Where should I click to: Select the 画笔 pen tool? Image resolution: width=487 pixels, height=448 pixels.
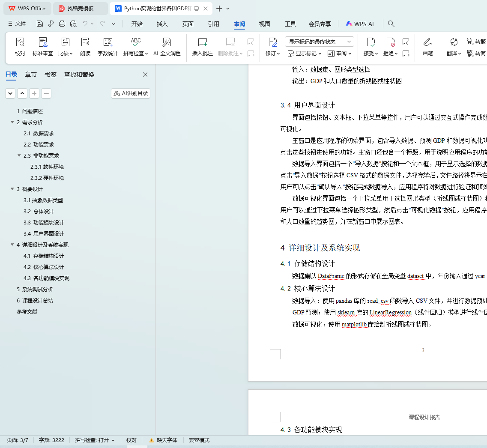[x=428, y=47]
